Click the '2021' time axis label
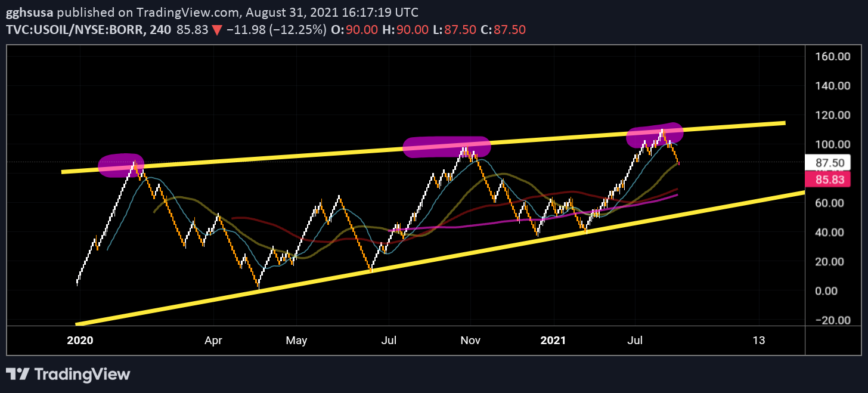Image resolution: width=868 pixels, height=393 pixels. point(553,341)
